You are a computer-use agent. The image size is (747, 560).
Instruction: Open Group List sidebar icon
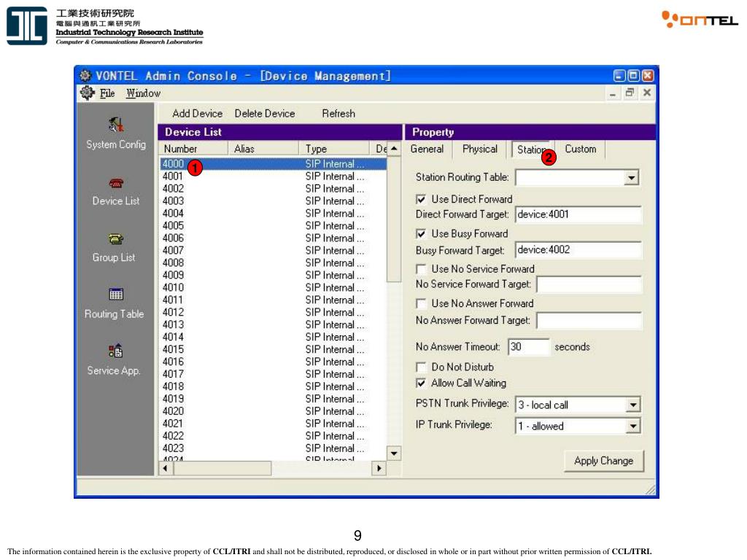click(x=116, y=238)
